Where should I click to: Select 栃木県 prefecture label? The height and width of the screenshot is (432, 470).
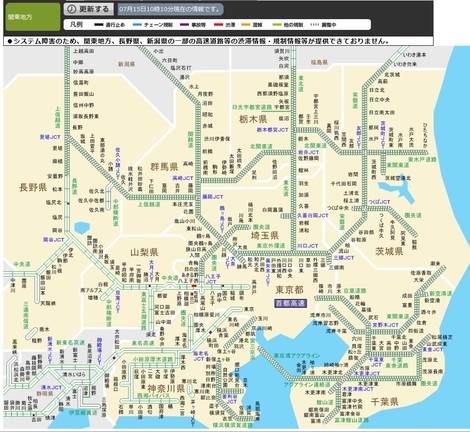253,119
